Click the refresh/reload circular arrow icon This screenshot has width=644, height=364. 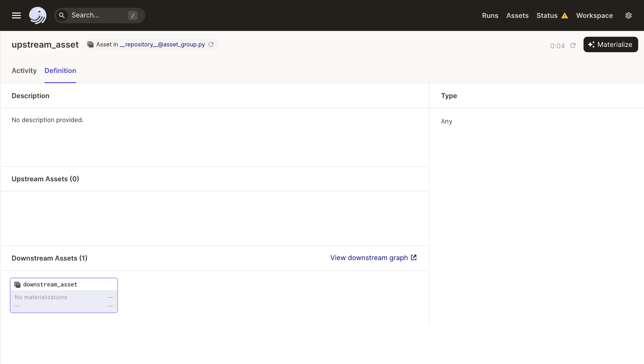[573, 45]
